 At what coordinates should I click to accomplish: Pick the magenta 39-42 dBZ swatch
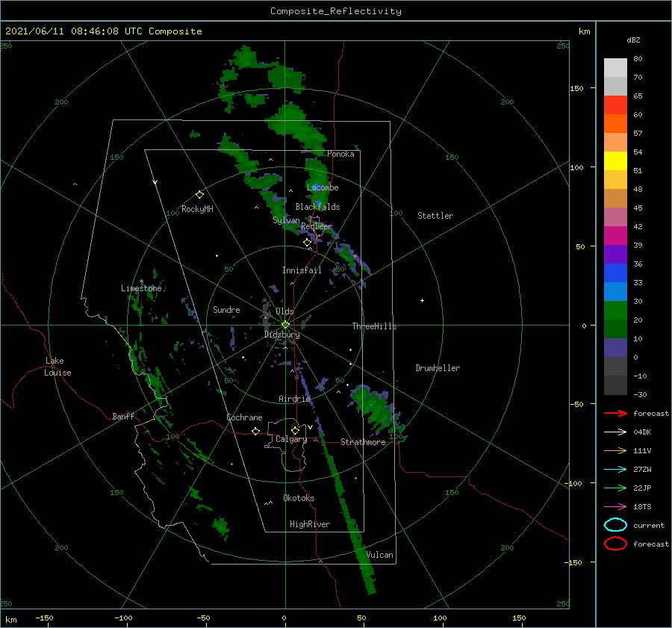pos(615,235)
